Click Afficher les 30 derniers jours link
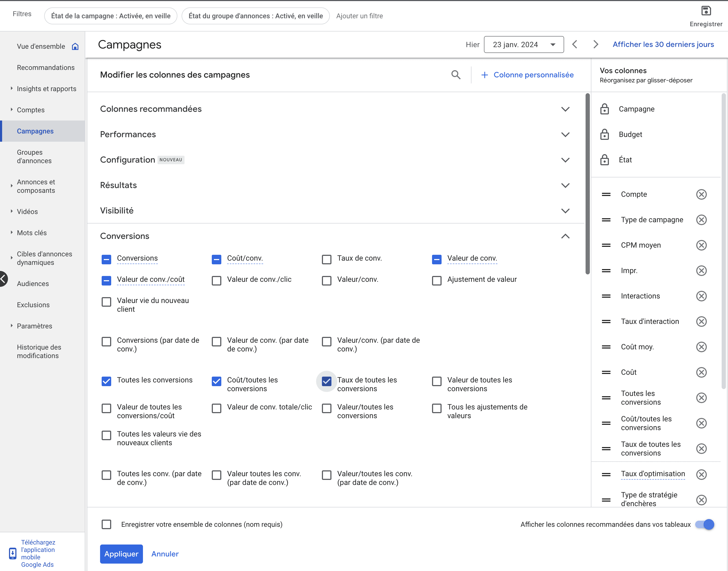 pos(663,44)
